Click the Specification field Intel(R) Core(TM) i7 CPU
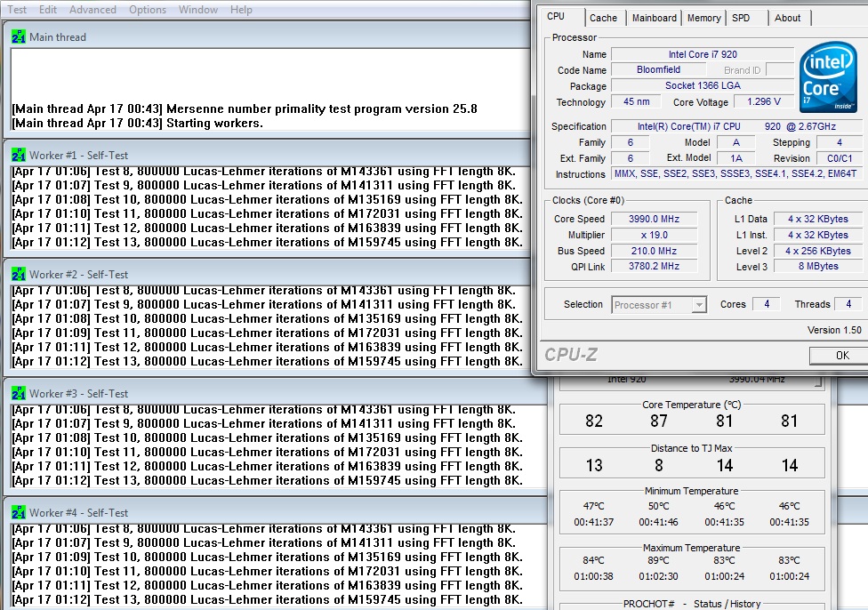 [736, 126]
